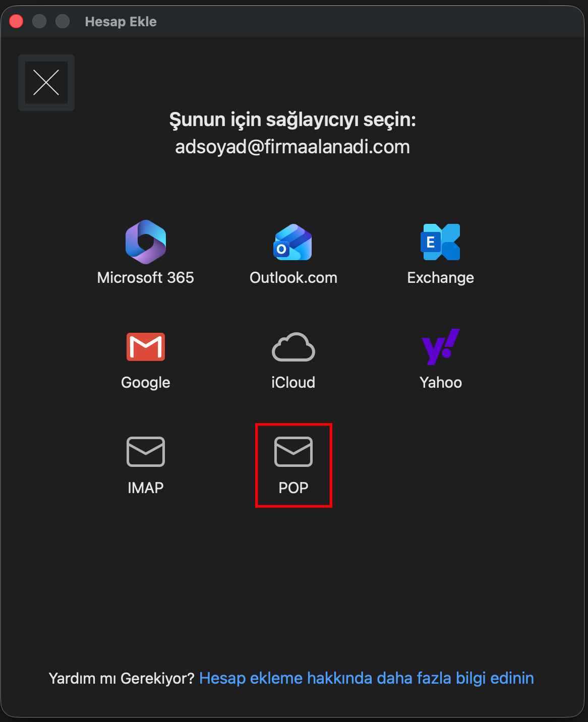Select the iCloud cloud icon
This screenshot has height=722, width=588.
[x=293, y=347]
